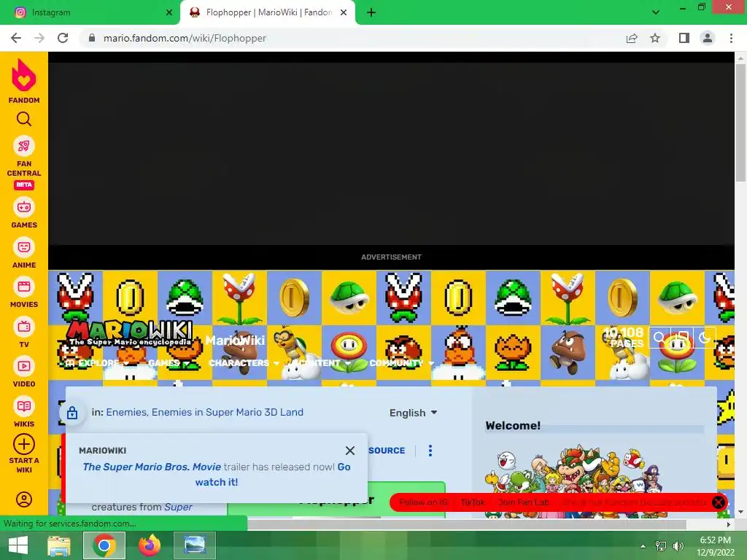Expand the Community menu
Viewport: 747px width, 560px height.
tap(401, 363)
